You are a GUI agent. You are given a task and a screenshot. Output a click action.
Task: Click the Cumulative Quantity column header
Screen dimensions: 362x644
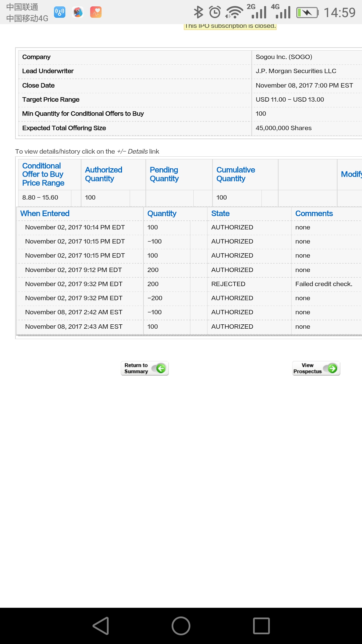(x=236, y=174)
